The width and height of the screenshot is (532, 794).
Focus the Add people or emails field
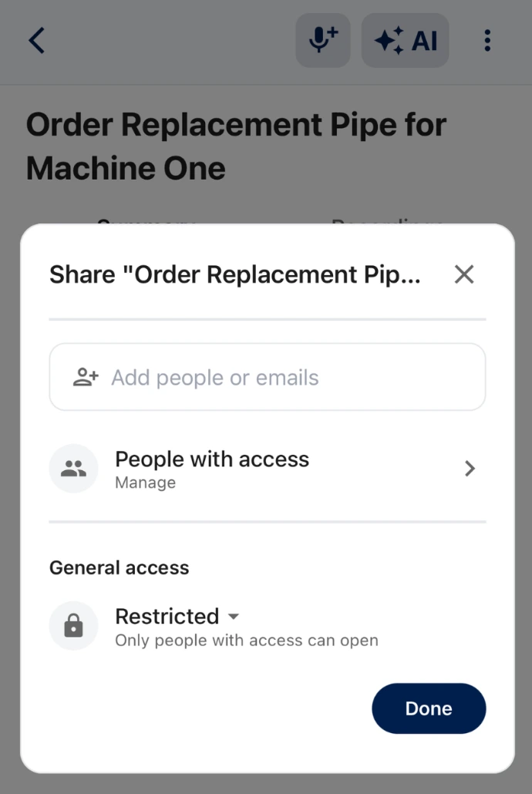[278, 378]
